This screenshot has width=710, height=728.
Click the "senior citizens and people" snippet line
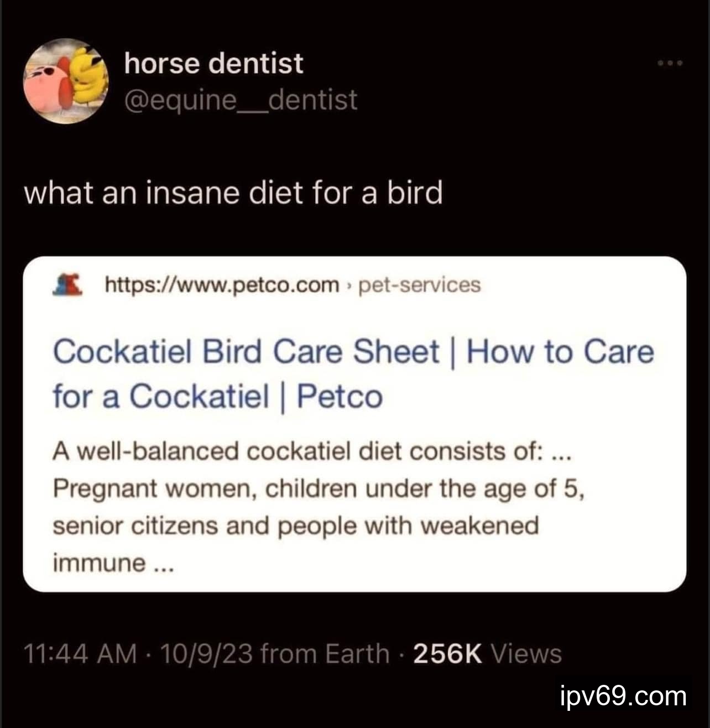point(295,525)
